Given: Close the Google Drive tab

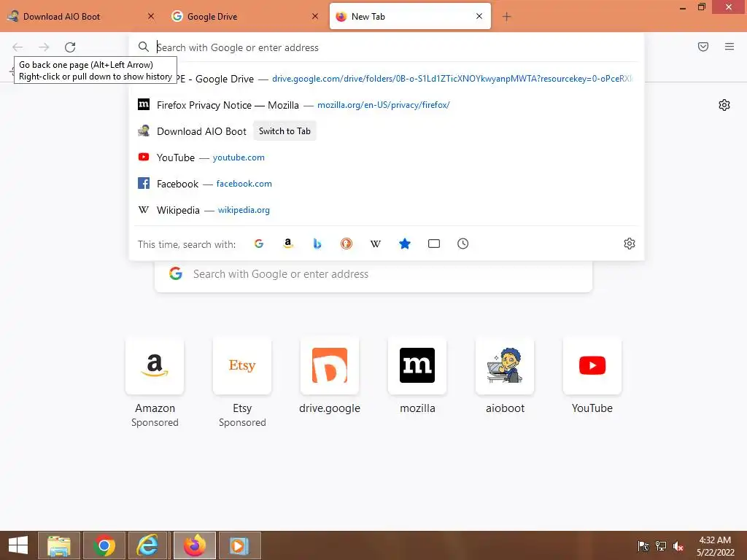Looking at the screenshot, I should [315, 16].
